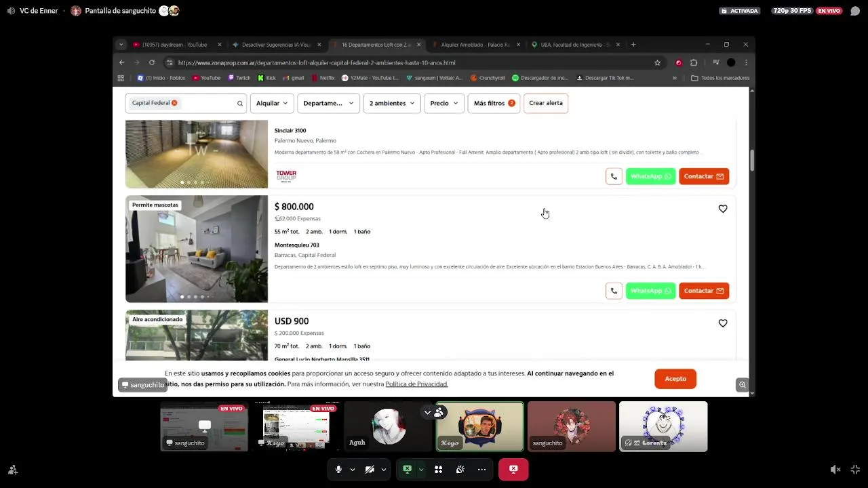Reload the zonaprop page
868x488 pixels.
pos(152,62)
